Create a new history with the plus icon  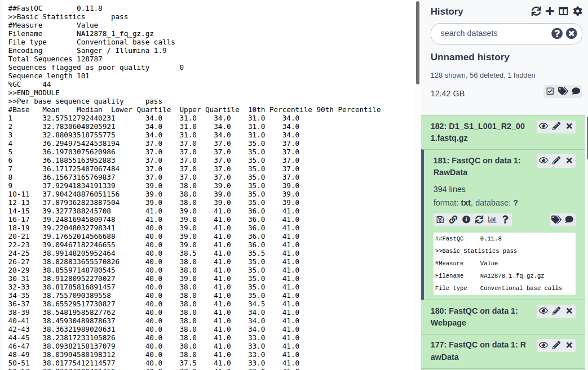click(550, 11)
